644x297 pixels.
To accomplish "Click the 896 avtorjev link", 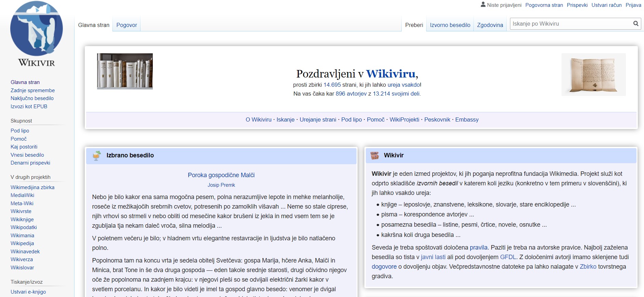I will pyautogui.click(x=351, y=94).
